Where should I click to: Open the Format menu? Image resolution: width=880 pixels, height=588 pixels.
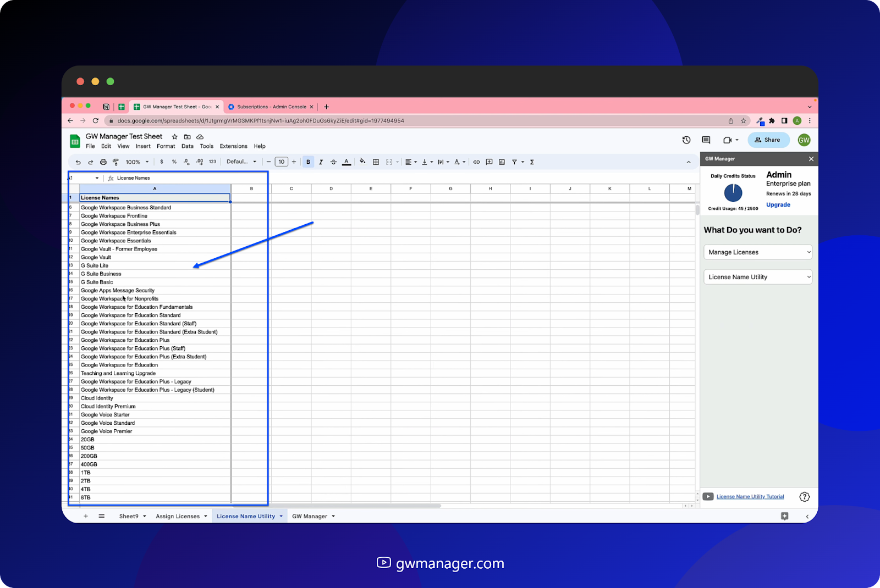(x=166, y=146)
